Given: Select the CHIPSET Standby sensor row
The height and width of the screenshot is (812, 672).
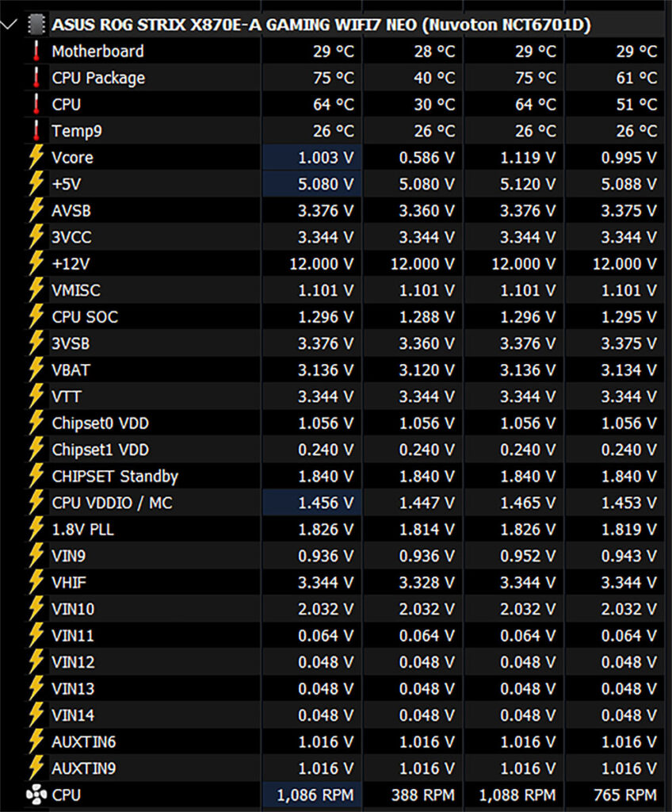Looking at the screenshot, I should pyautogui.click(x=115, y=476).
